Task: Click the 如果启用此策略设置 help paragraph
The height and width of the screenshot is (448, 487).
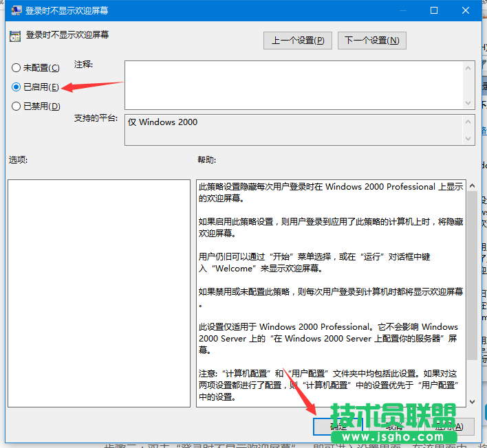Action: [331, 227]
